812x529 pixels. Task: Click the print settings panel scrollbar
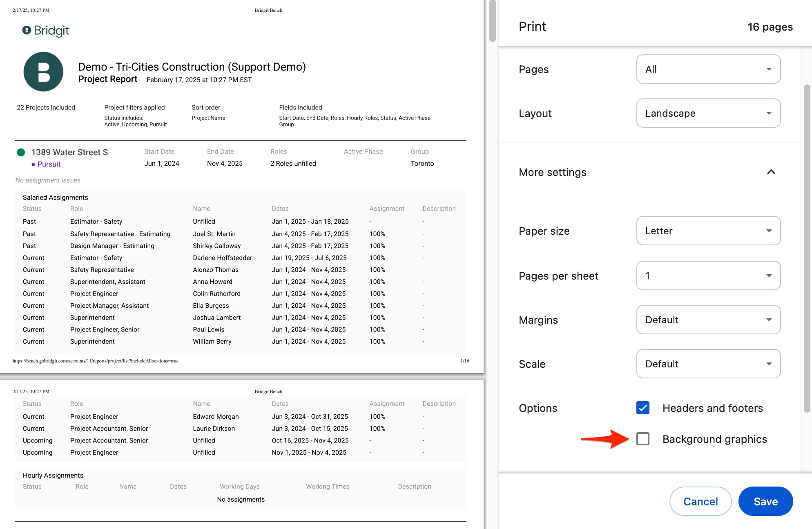(x=806, y=249)
